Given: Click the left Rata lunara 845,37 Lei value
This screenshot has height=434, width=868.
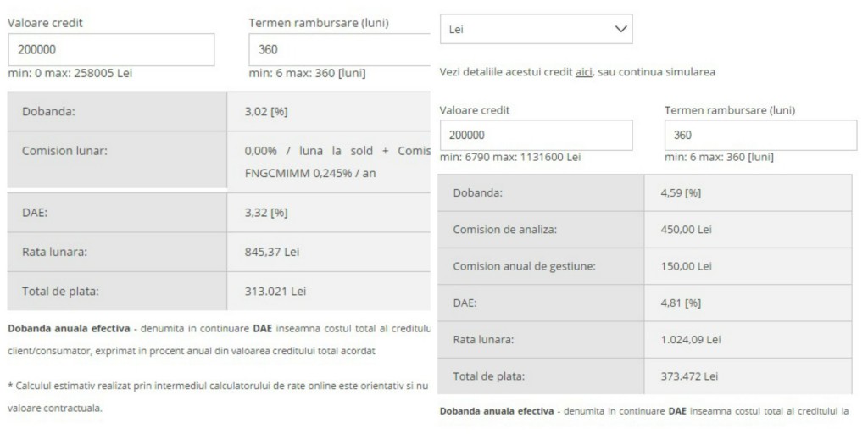Looking at the screenshot, I should pos(272,252).
